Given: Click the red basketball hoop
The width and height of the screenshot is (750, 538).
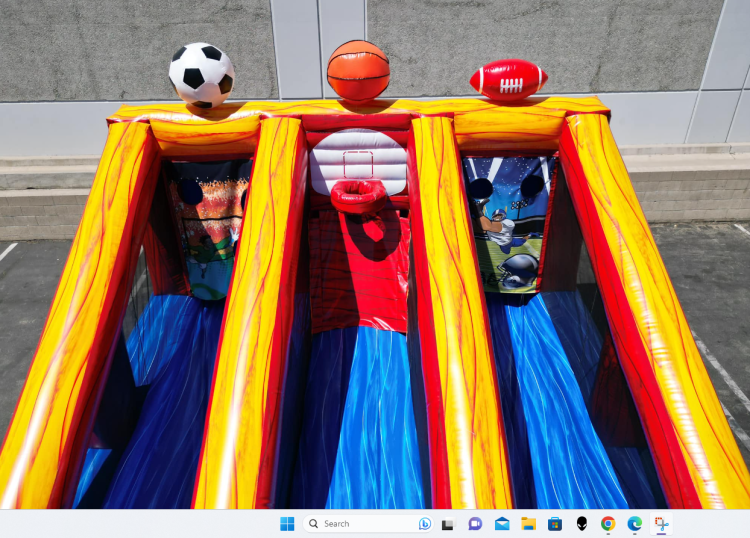Looking at the screenshot, I should click(358, 194).
